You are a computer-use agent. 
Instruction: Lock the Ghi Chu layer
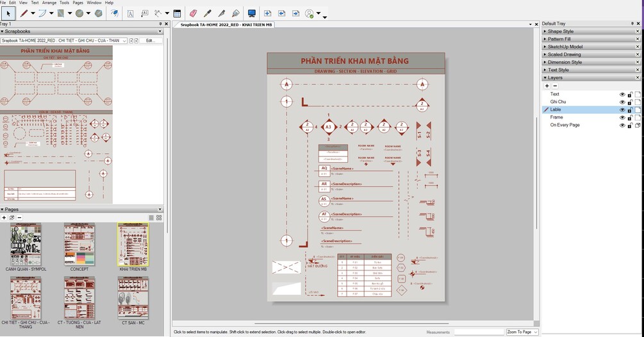630,103
